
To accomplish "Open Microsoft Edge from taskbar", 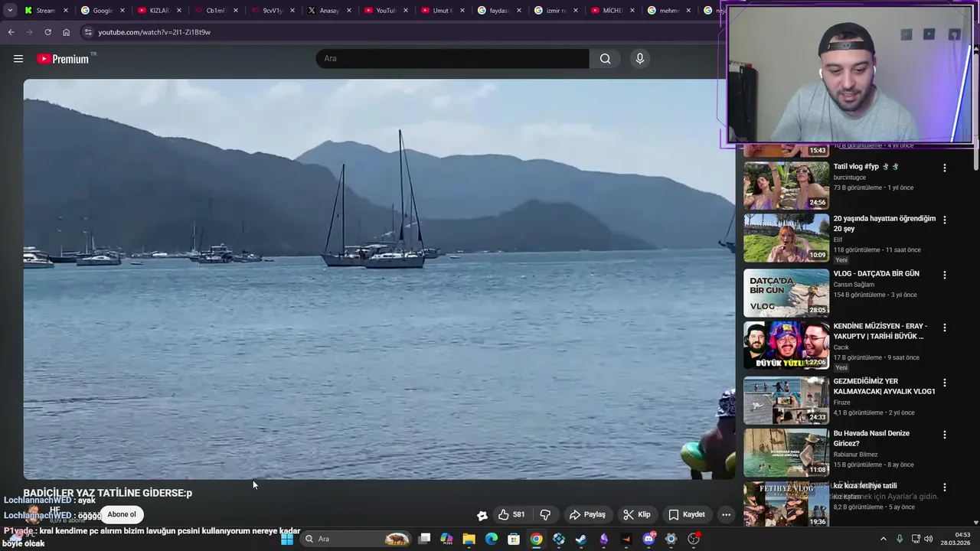I will [492, 539].
